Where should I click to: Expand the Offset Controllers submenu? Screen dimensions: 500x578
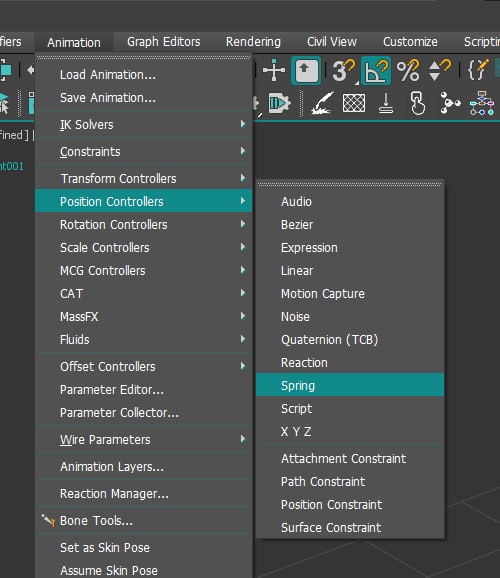coord(144,366)
